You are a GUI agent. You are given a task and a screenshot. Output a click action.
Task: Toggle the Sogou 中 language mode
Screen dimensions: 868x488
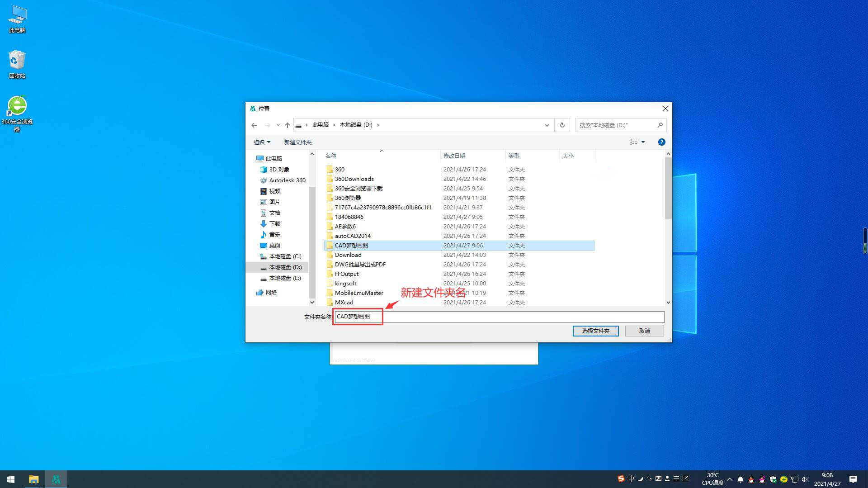tap(631, 479)
